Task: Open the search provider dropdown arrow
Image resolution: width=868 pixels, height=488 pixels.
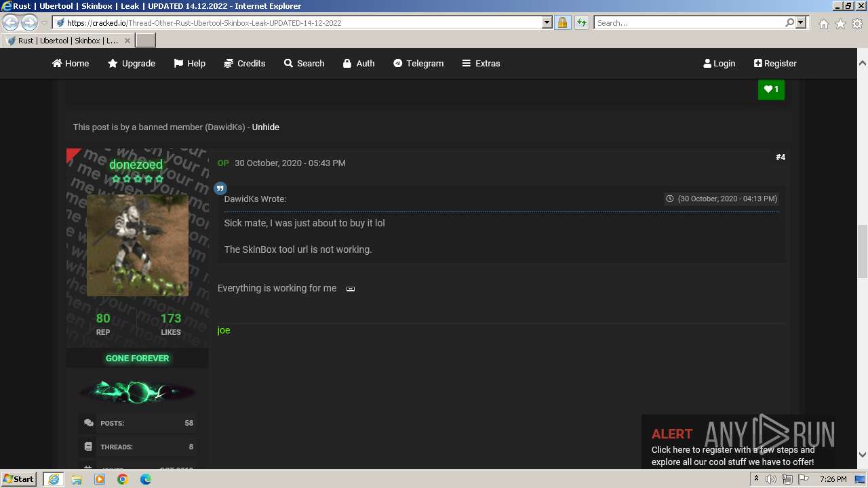Action: pos(801,22)
